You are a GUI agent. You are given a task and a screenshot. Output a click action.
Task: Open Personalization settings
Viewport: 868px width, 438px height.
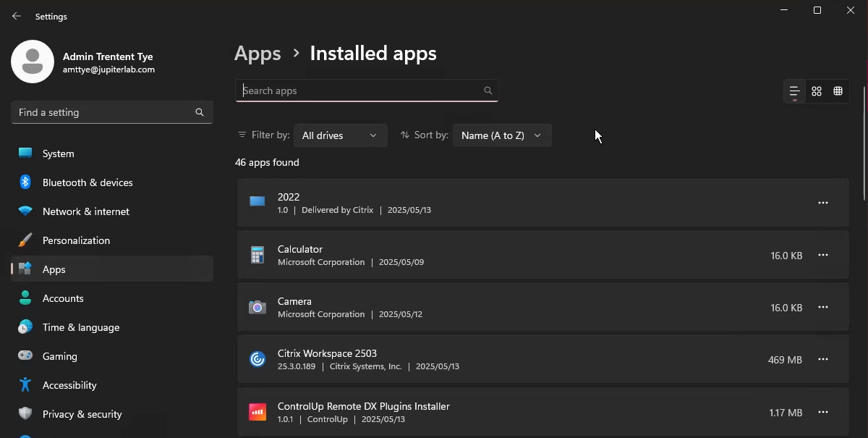[x=112, y=240]
